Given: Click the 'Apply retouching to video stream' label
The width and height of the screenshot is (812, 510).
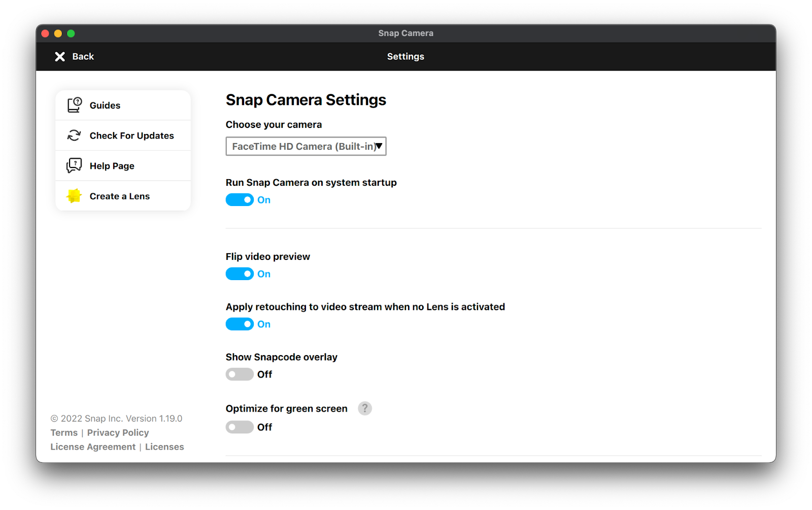Looking at the screenshot, I should pos(365,307).
